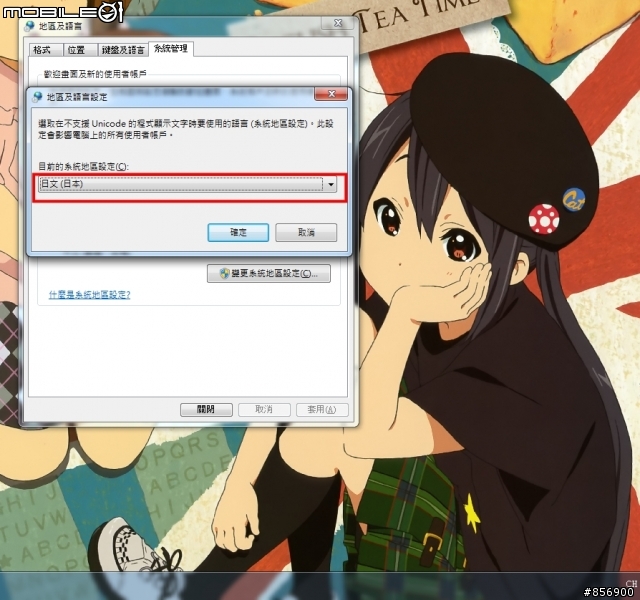Image resolution: width=640 pixels, height=600 pixels.
Task: Click the 變更系統地區設定(C)... button
Action: click(269, 273)
